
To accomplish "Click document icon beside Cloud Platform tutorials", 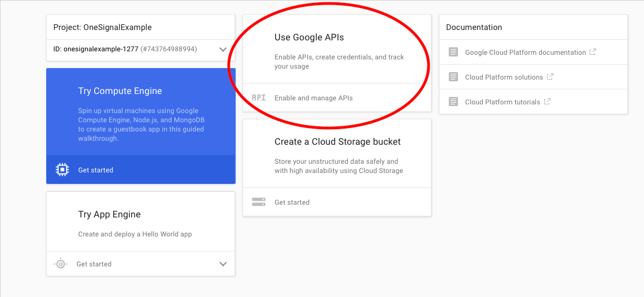I will 453,101.
